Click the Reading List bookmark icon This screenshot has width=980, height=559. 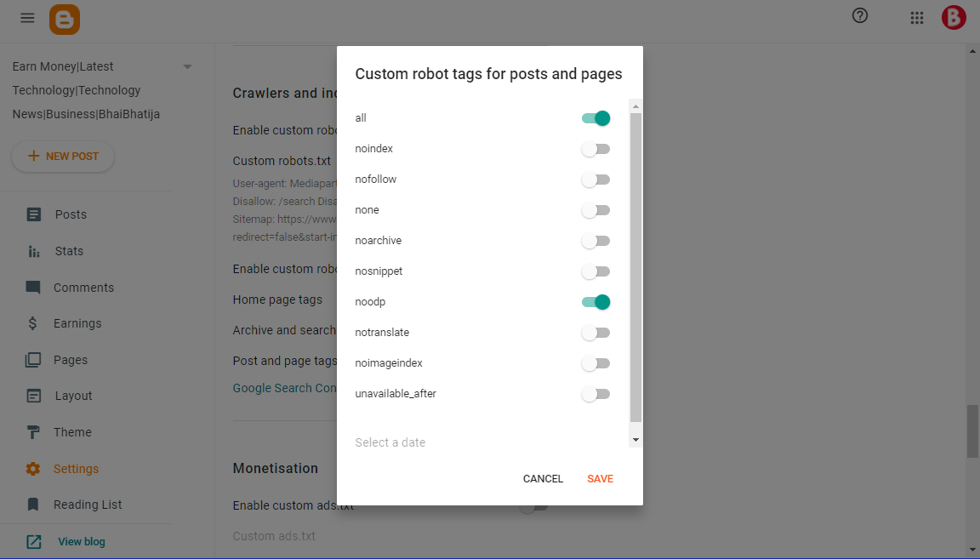33,505
